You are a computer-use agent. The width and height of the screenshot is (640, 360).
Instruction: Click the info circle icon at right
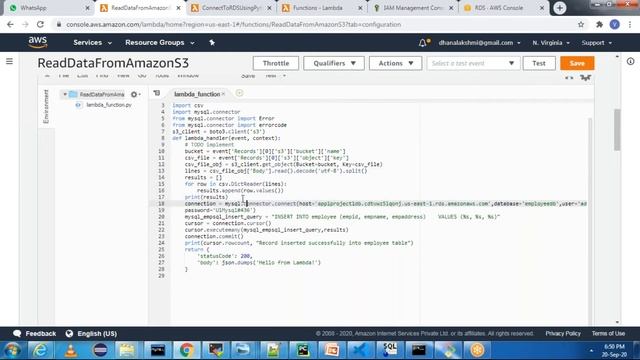pyautogui.click(x=630, y=61)
